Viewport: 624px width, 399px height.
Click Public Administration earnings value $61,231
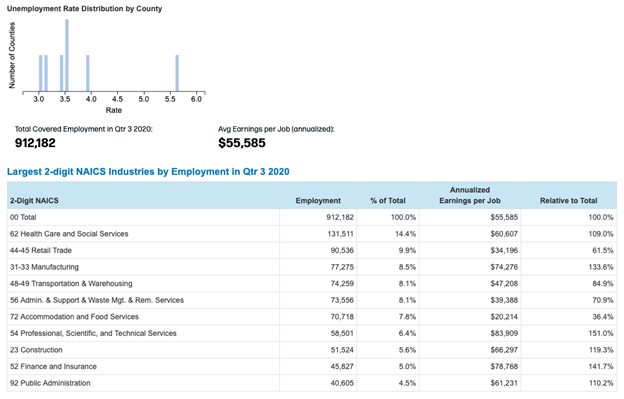pyautogui.click(x=504, y=383)
